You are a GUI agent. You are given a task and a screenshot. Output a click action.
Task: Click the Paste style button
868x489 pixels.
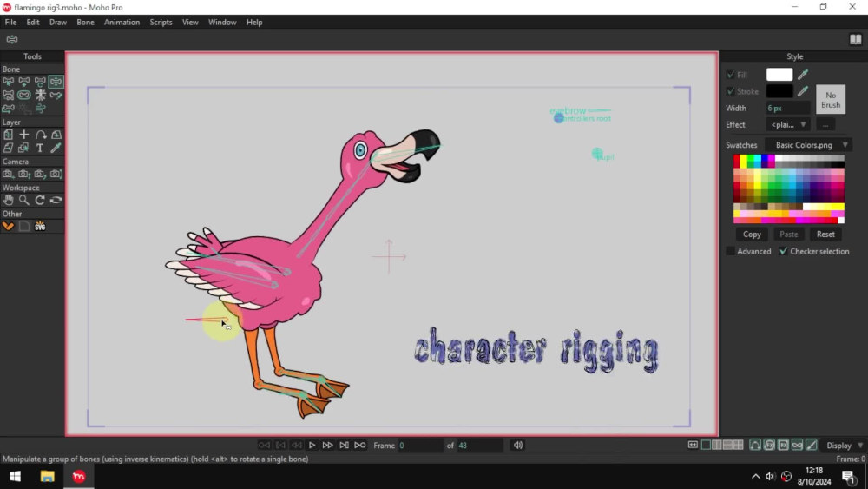coord(788,234)
